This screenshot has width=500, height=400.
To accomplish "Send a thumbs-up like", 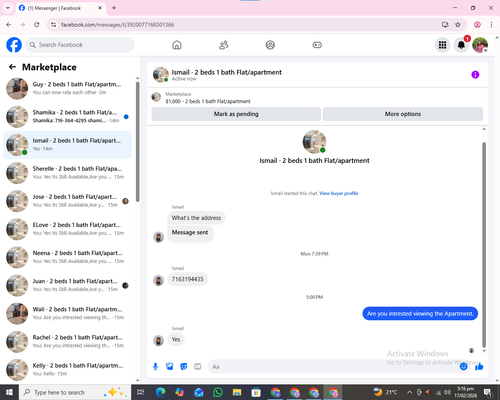I will click(x=479, y=367).
